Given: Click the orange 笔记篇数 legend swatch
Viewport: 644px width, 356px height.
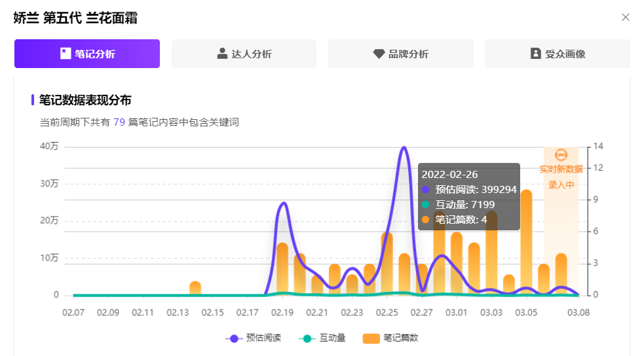Looking at the screenshot, I should point(371,339).
